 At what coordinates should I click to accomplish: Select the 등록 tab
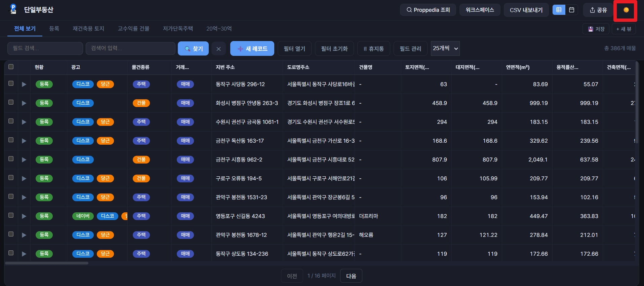pyautogui.click(x=54, y=29)
